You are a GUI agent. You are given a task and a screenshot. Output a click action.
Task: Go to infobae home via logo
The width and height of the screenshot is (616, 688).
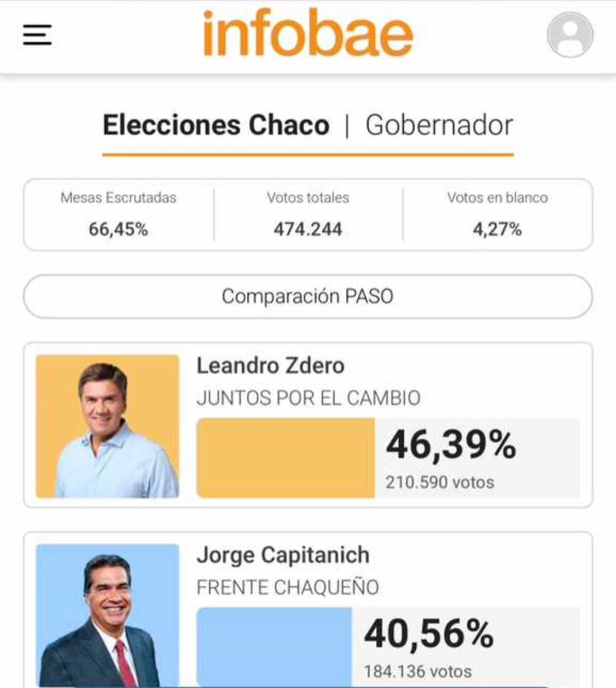[307, 33]
